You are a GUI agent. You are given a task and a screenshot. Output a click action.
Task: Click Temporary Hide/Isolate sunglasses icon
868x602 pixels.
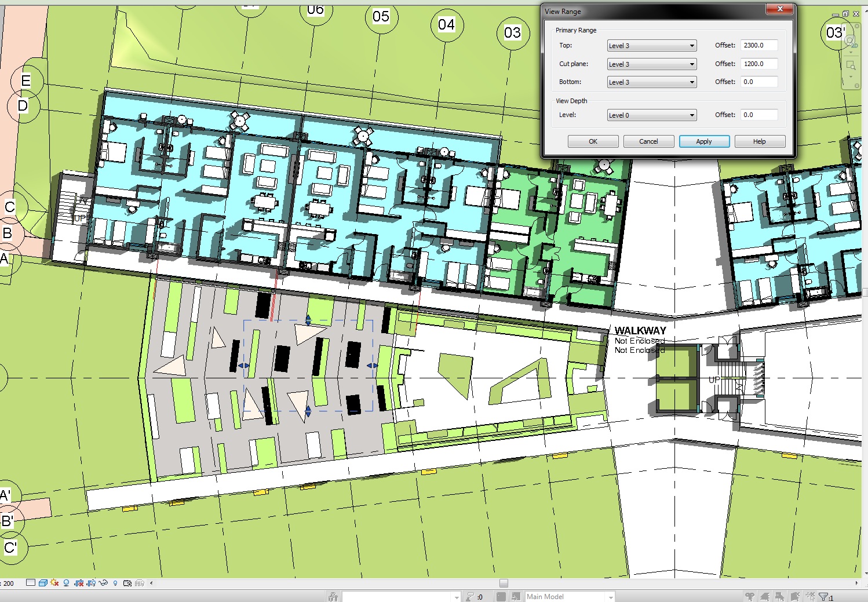103,583
